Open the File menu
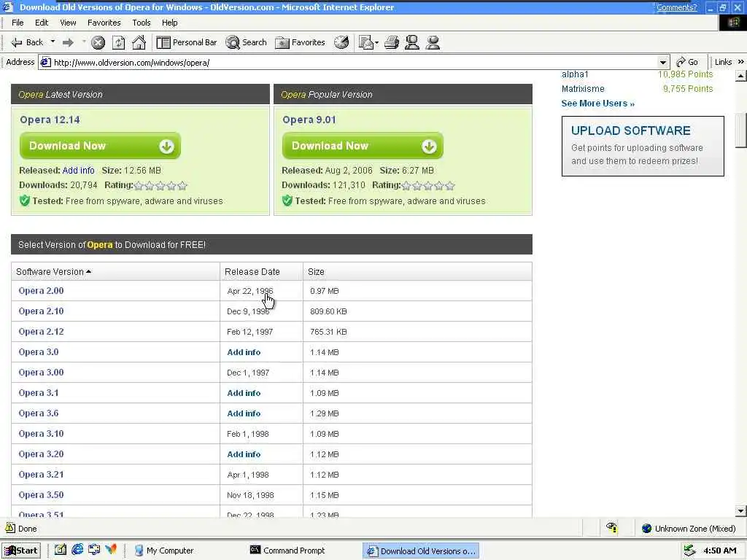Image resolution: width=747 pixels, height=560 pixels. 18,23
